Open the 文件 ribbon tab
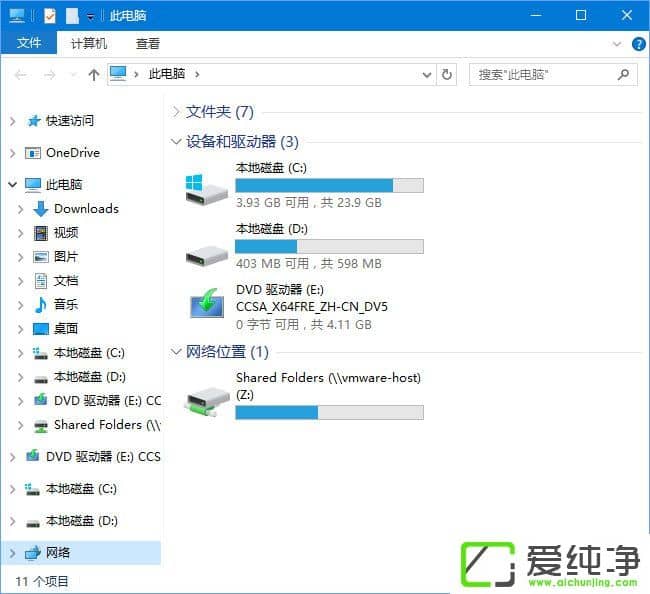This screenshot has width=650, height=594. pyautogui.click(x=29, y=43)
